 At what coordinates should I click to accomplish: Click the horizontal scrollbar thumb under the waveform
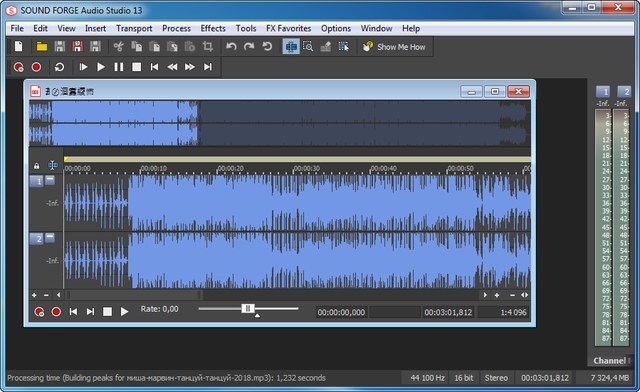click(134, 295)
